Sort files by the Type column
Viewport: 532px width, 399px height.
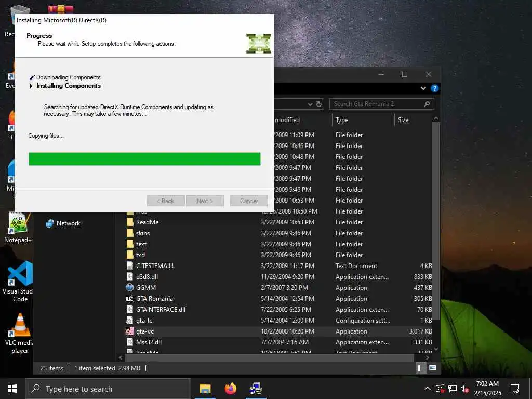[363, 120]
